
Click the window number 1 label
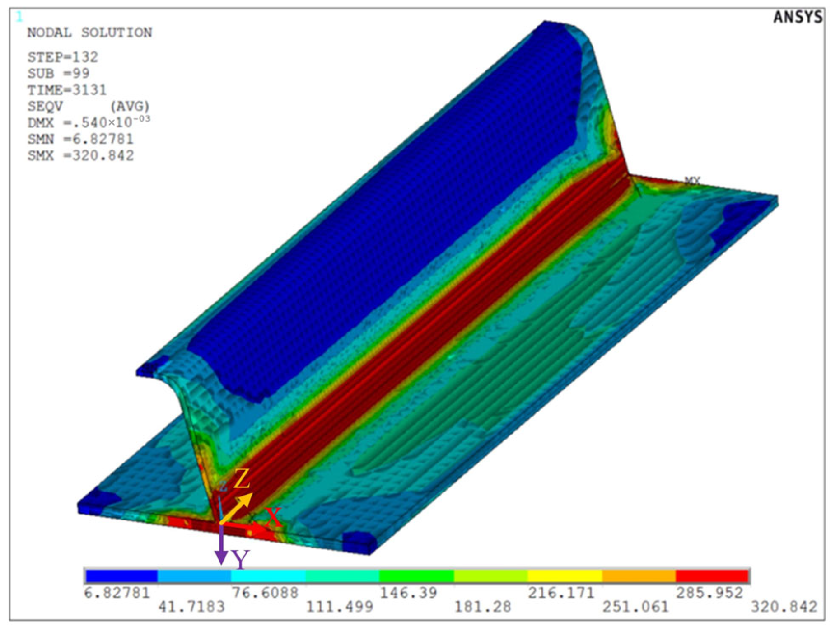click(x=19, y=17)
